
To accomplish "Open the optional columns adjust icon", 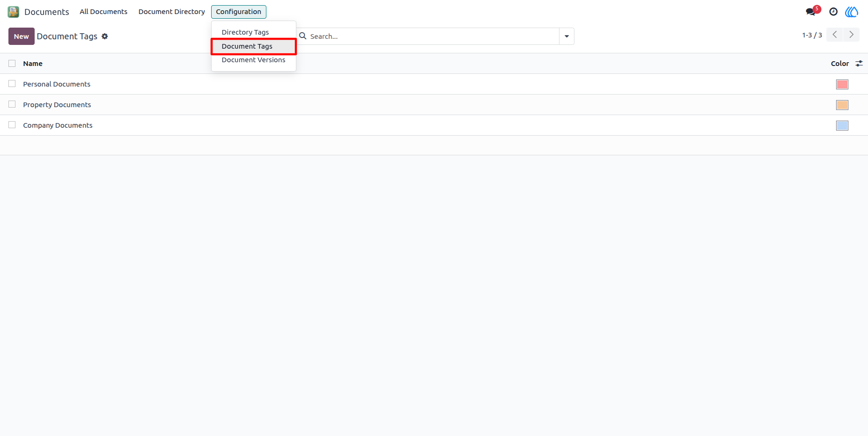I will (x=859, y=63).
